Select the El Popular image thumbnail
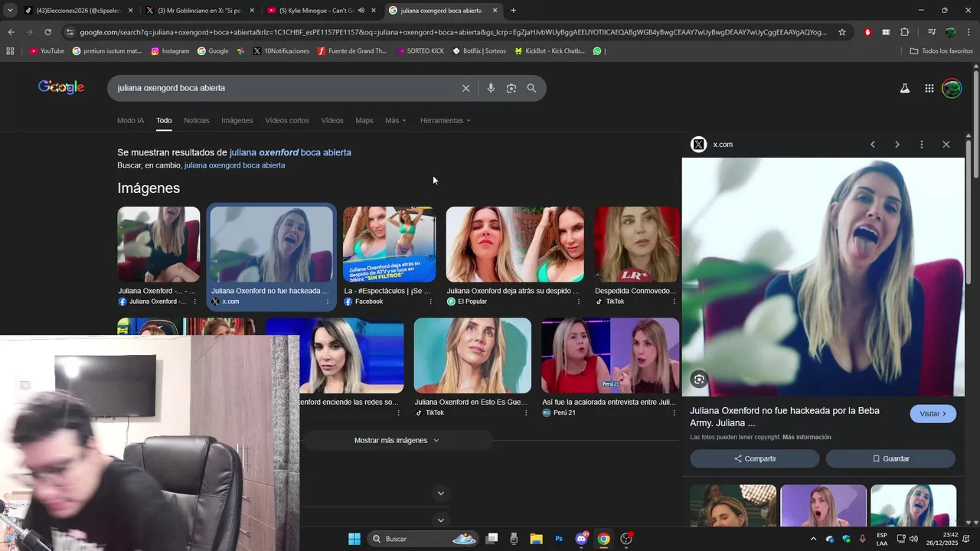Screen dimensions: 980x551 click(x=514, y=244)
